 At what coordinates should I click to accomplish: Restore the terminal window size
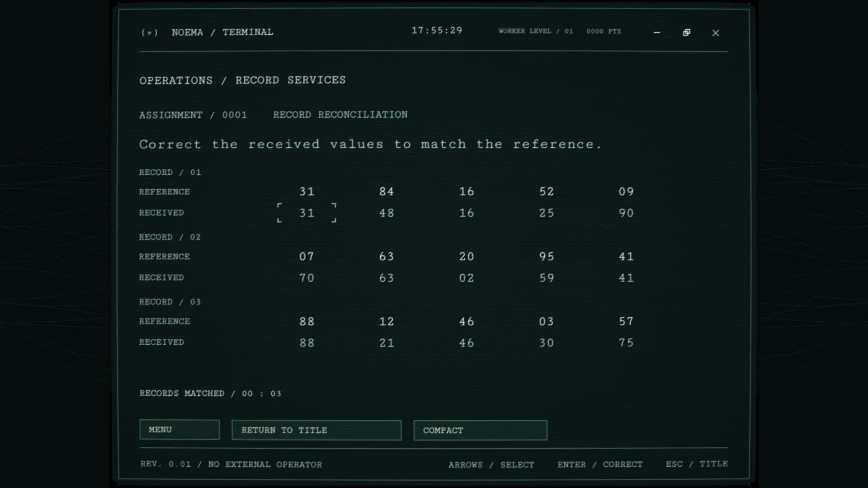(686, 33)
